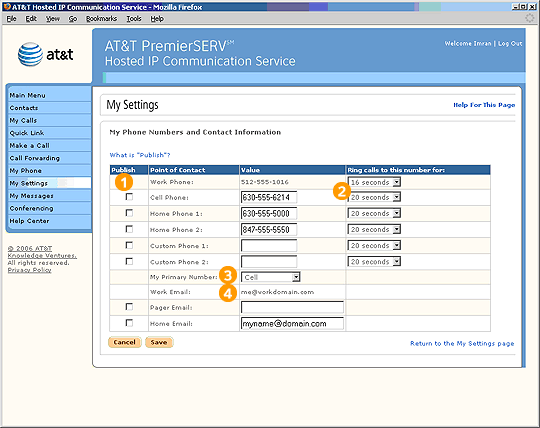Screen dimensions: 540x428
Task: Click the Firefox throbber activity icon
Action: tap(530, 18)
